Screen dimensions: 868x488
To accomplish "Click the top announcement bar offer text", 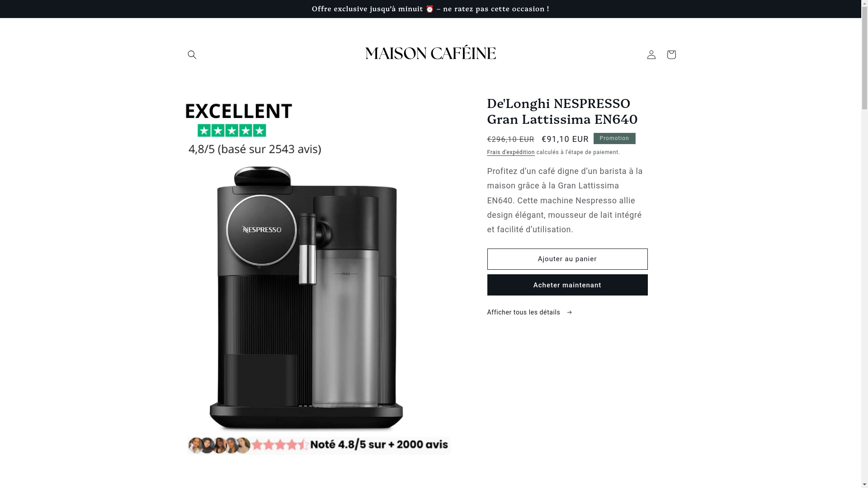I will [x=430, y=9].
